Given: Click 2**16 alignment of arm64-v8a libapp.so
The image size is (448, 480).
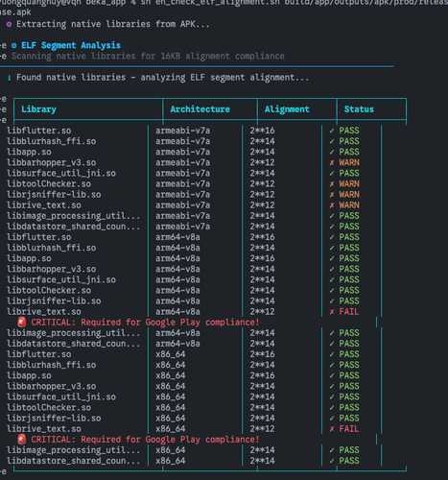Looking at the screenshot, I should coord(262,258).
